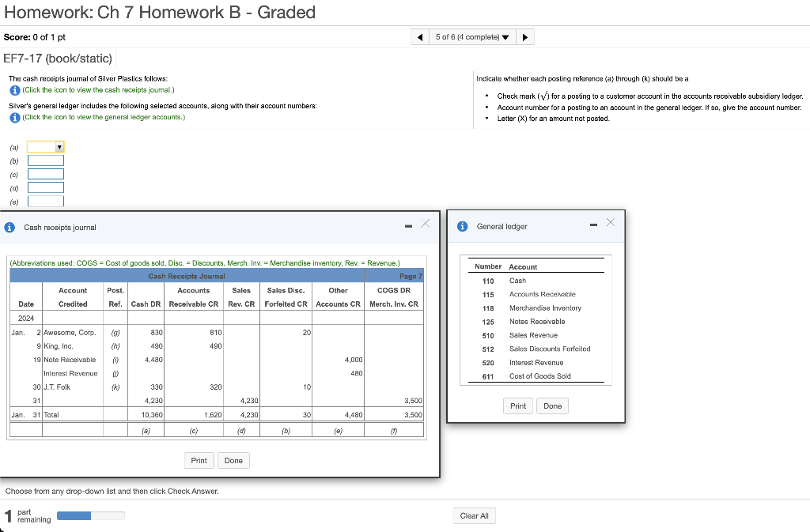Viewport: 810px width, 532px height.
Task: Minimize the General ledger panel
Action: point(592,223)
